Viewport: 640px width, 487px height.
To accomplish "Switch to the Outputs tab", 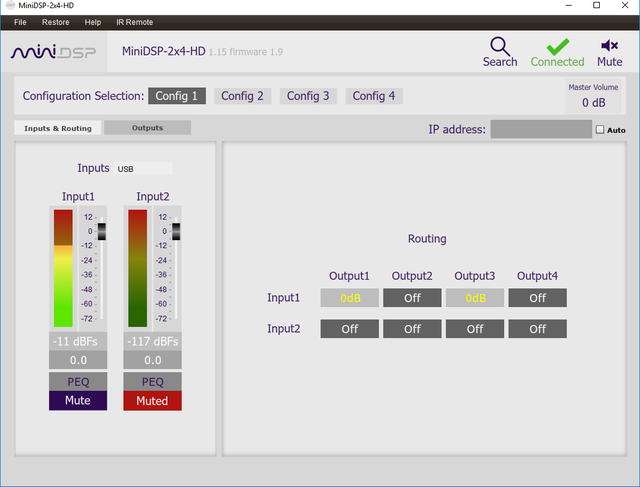I will point(147,127).
